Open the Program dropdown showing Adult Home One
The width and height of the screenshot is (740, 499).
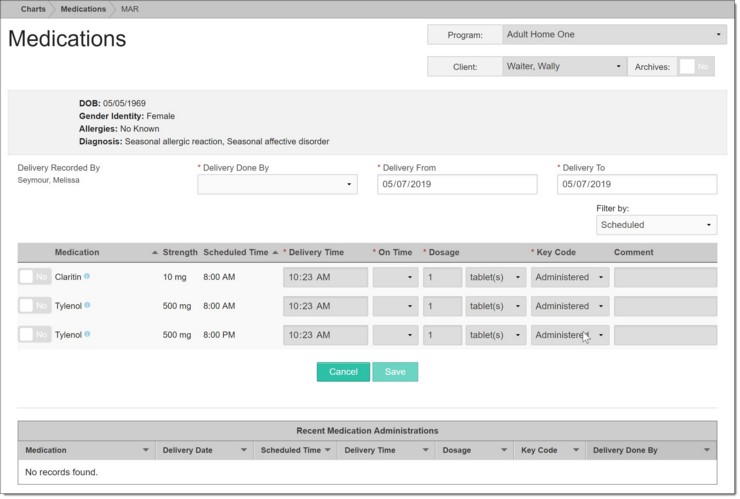pos(613,35)
